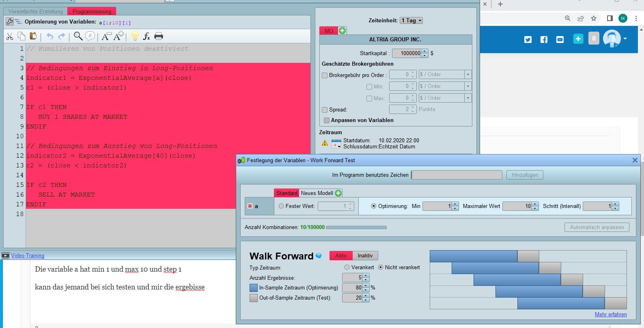Open a new browser tab
The image size is (644, 328).
pyautogui.click(x=500, y=4)
